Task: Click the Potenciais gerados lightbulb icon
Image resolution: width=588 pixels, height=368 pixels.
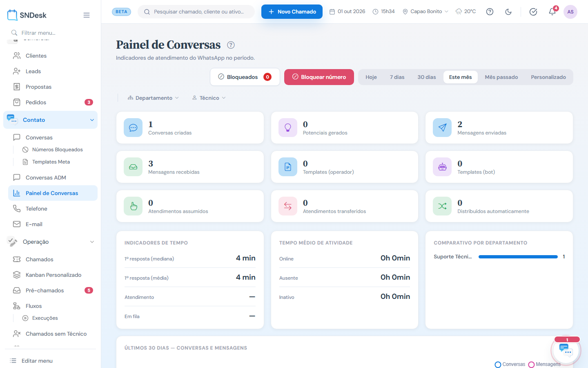Action: [x=288, y=128]
